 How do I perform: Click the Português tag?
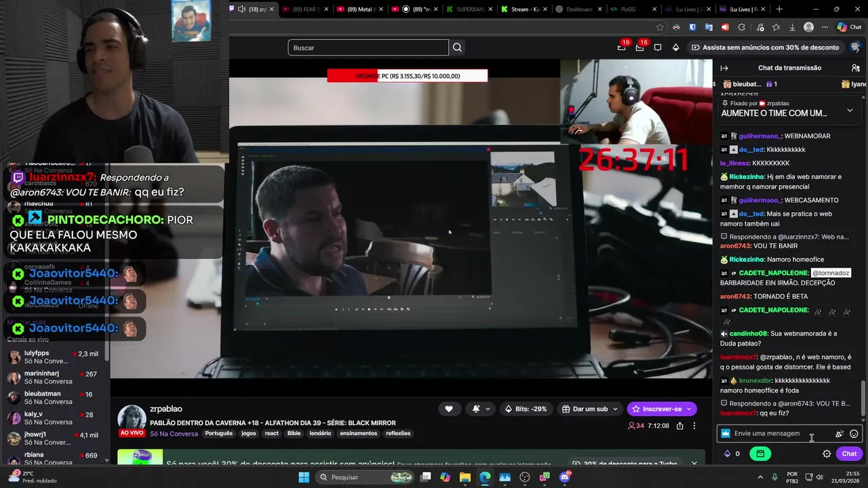click(x=219, y=434)
